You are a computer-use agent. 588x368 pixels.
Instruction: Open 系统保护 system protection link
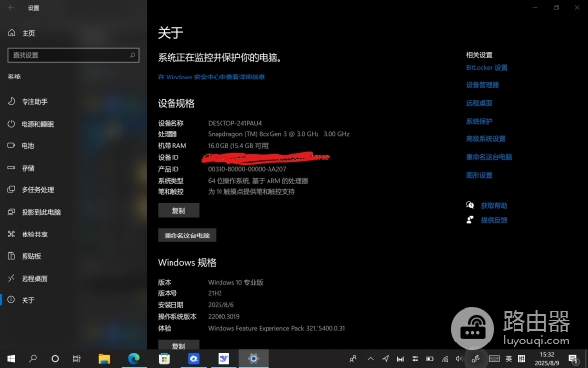(479, 122)
